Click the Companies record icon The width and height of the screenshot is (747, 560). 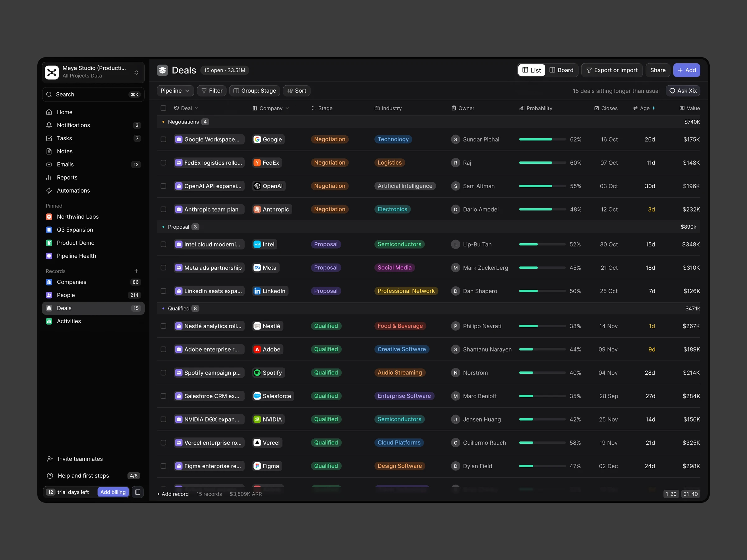click(x=49, y=282)
